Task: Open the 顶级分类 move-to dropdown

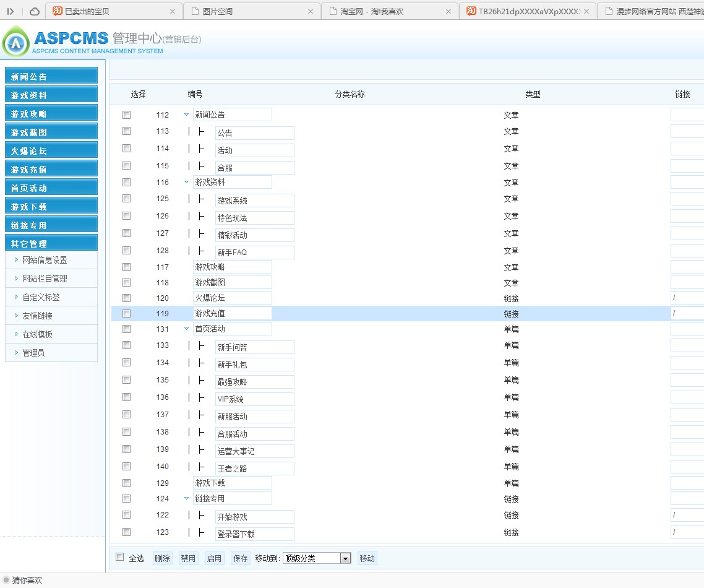Action: point(317,558)
